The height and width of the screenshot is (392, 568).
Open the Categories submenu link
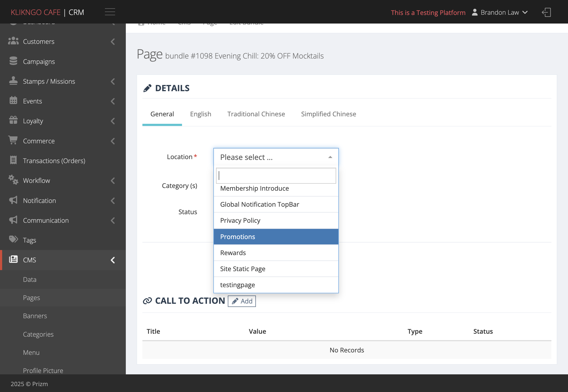[x=38, y=334]
